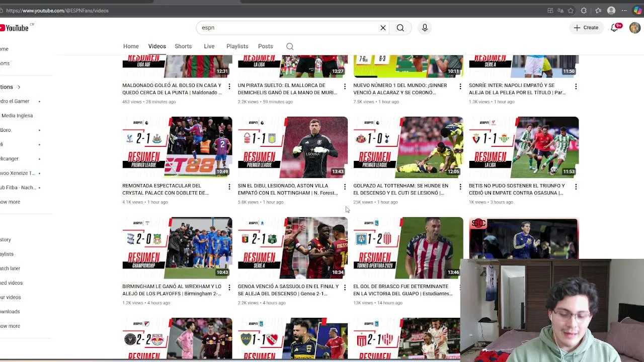Screen dimensions: 644x362
Task: Start voice search with the microphone icon
Action: click(x=425, y=28)
